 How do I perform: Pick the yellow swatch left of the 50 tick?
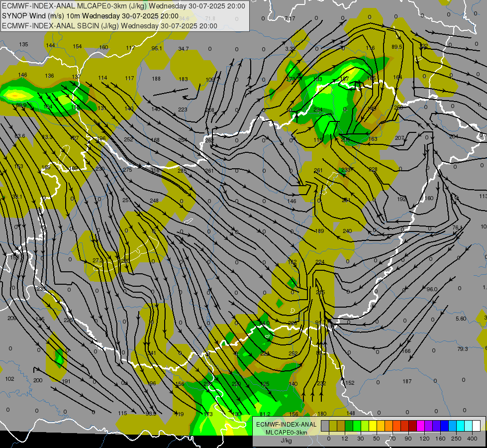373,426
